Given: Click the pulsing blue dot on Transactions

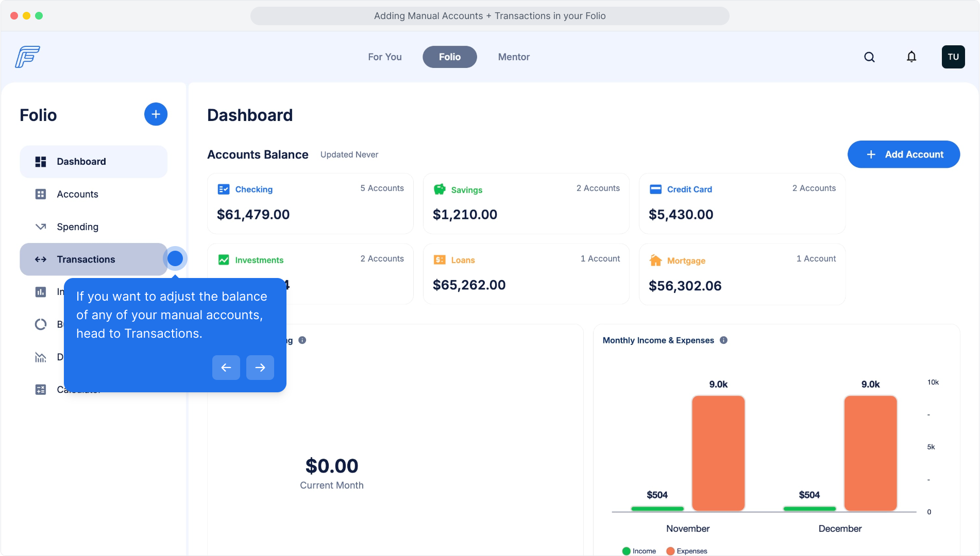Looking at the screenshot, I should pos(175,258).
